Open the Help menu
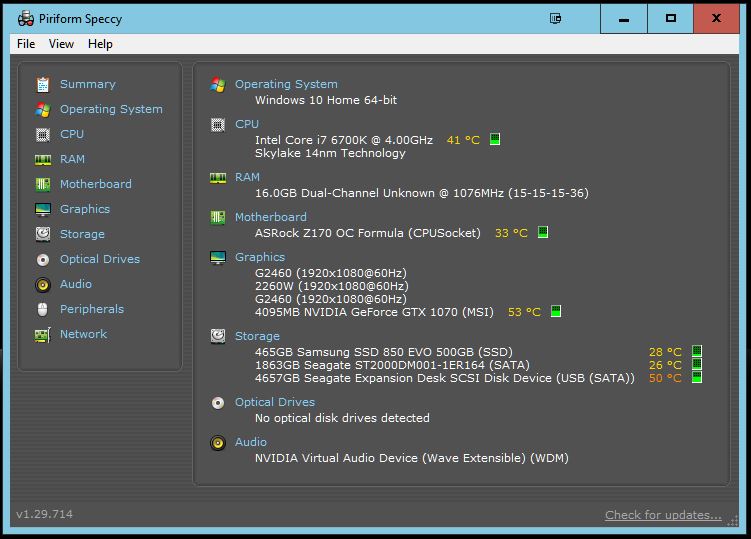Image resolution: width=751 pixels, height=539 pixels. point(100,44)
